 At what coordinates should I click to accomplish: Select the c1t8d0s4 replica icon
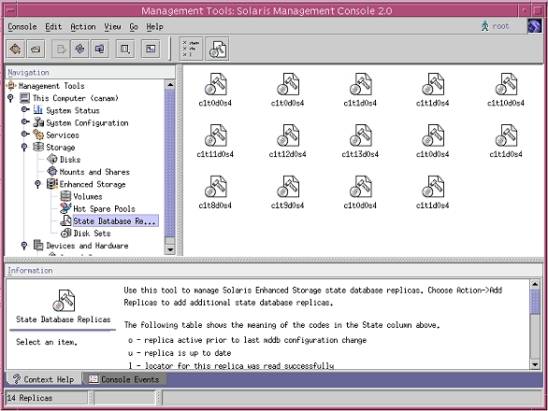point(215,187)
